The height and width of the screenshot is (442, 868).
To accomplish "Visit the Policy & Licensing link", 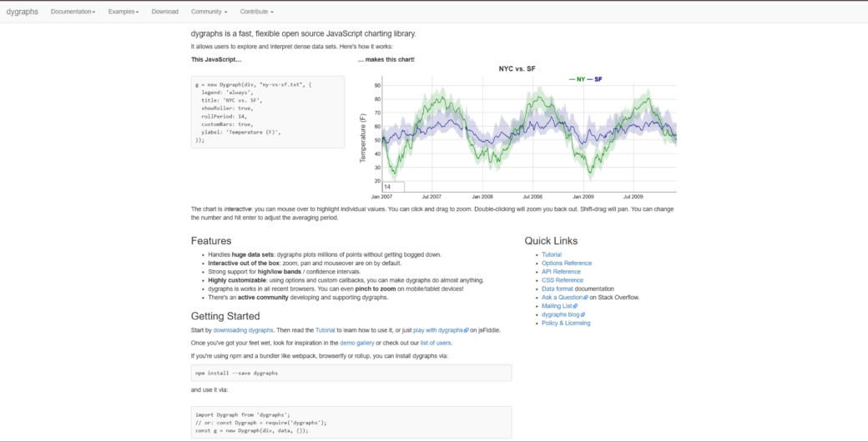I will point(566,323).
